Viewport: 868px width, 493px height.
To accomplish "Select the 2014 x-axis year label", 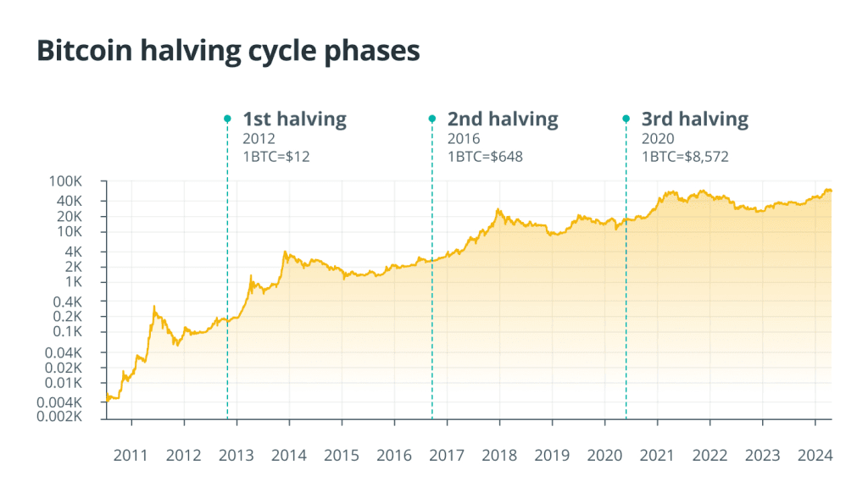I will pyautogui.click(x=289, y=456).
